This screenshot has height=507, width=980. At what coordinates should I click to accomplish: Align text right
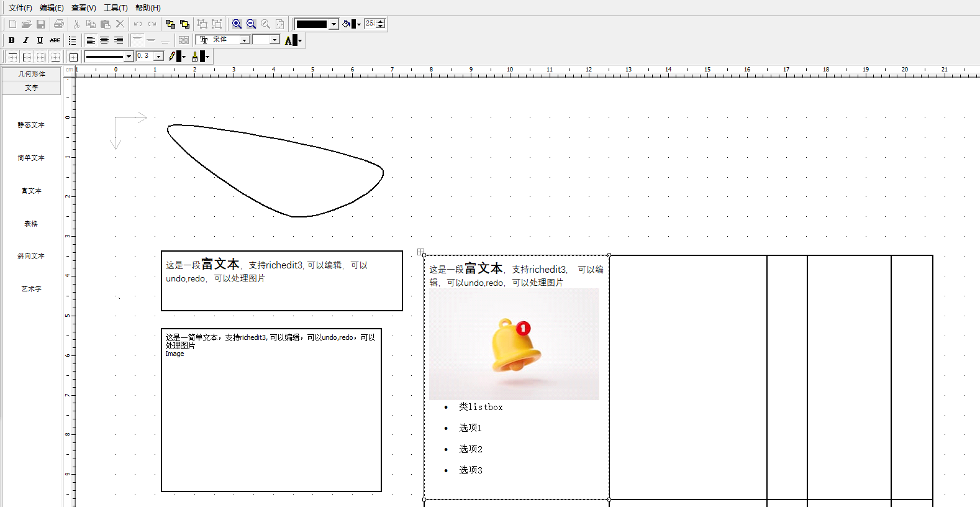[119, 40]
